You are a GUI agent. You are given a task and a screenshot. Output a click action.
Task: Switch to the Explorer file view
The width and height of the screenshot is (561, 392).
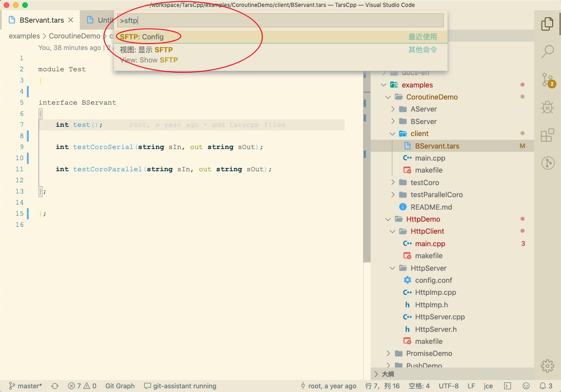pyautogui.click(x=547, y=24)
